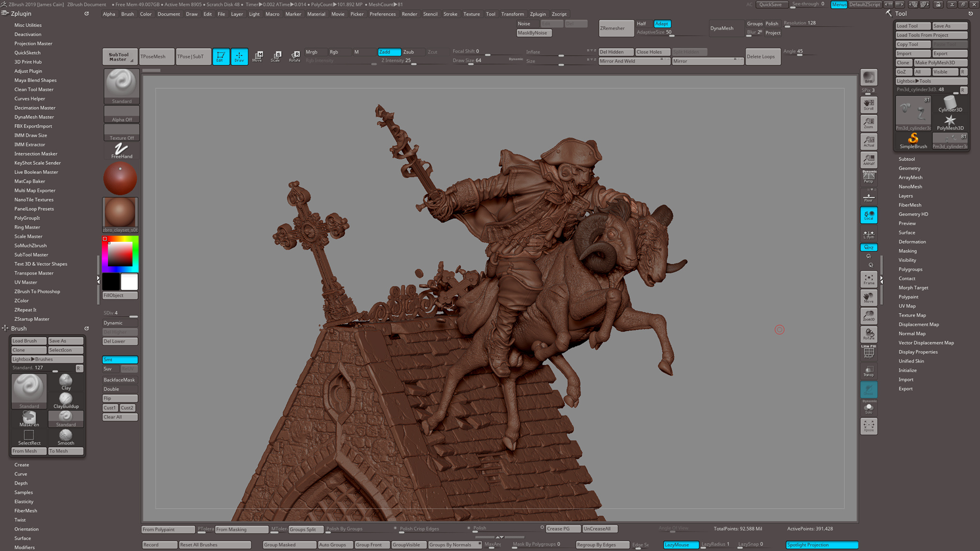The image size is (980, 551).
Task: Open the Stroke menu
Action: pos(450,14)
